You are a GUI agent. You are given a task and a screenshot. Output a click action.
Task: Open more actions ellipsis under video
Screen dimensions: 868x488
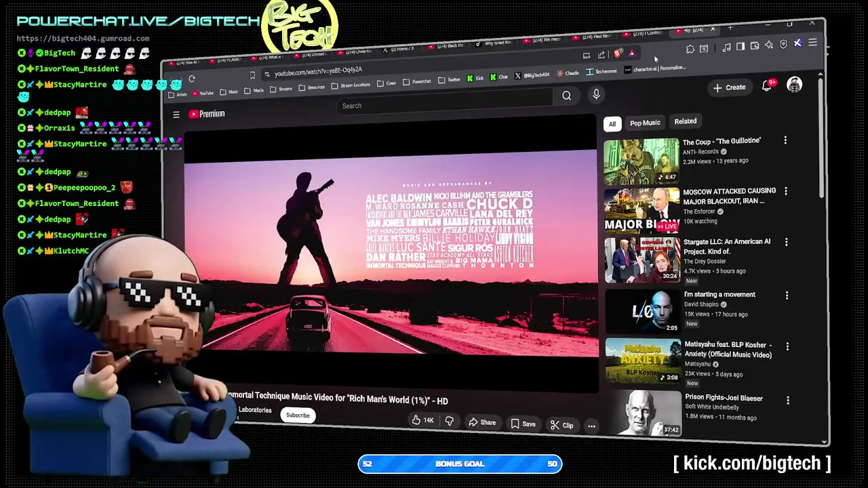pyautogui.click(x=591, y=426)
